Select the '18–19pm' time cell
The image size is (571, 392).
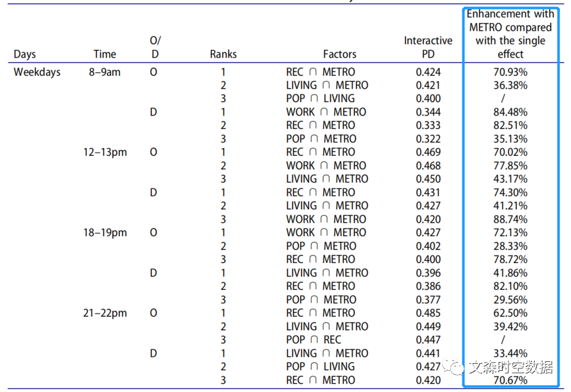coord(105,232)
